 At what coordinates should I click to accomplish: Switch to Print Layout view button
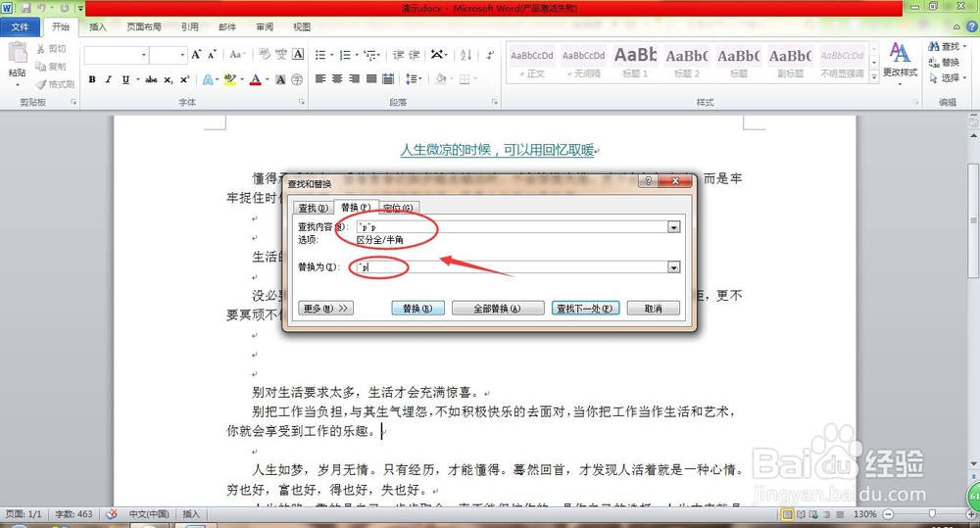point(787,514)
